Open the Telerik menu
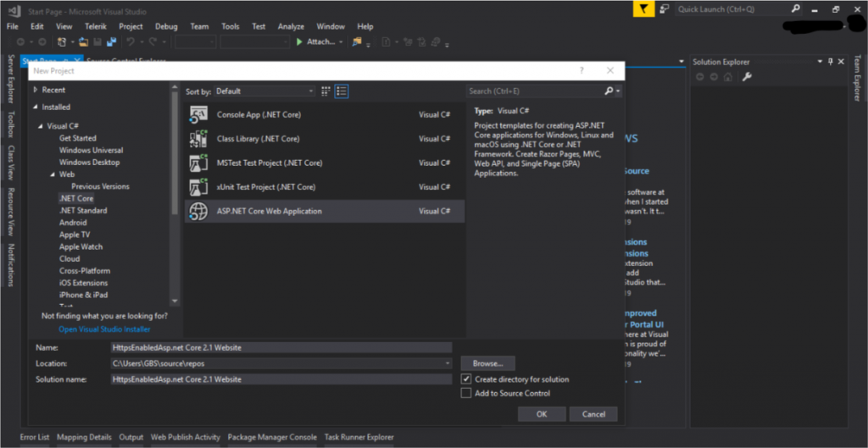This screenshot has height=448, width=868. click(97, 26)
